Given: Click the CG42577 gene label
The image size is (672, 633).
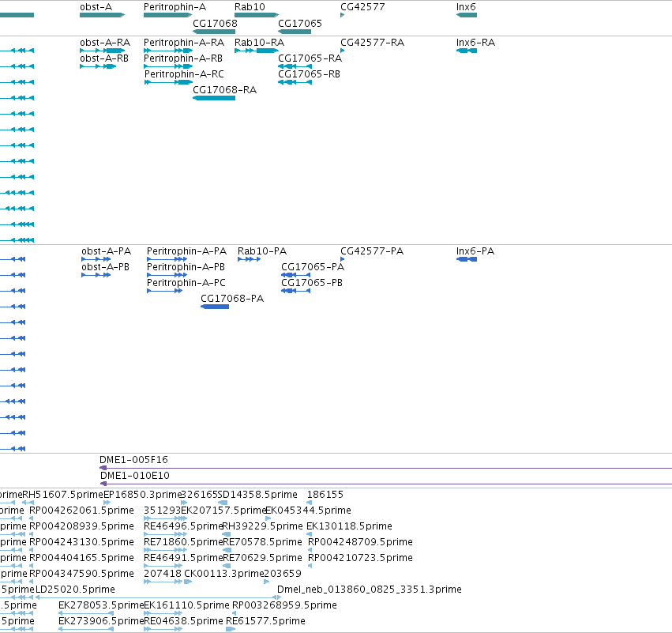Looking at the screenshot, I should click(362, 7).
